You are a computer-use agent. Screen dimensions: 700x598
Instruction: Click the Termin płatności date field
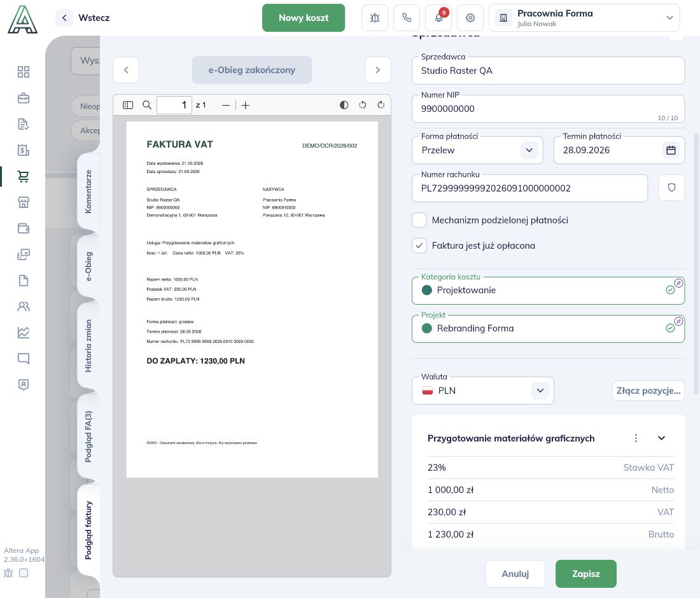(619, 150)
